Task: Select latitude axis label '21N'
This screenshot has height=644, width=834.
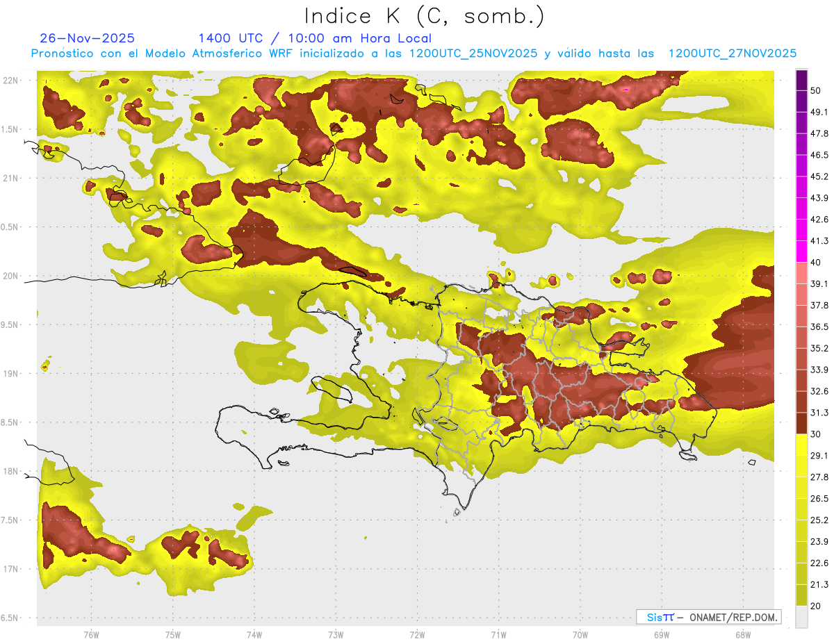Action: click(x=11, y=178)
